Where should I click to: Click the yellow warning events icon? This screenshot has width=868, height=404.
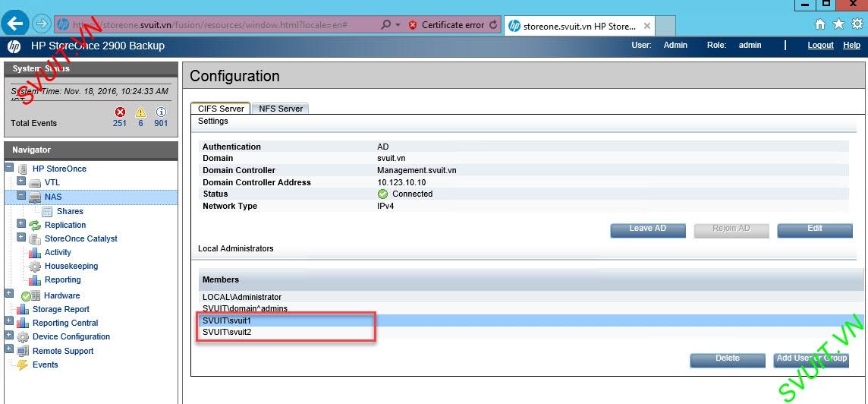tap(140, 112)
